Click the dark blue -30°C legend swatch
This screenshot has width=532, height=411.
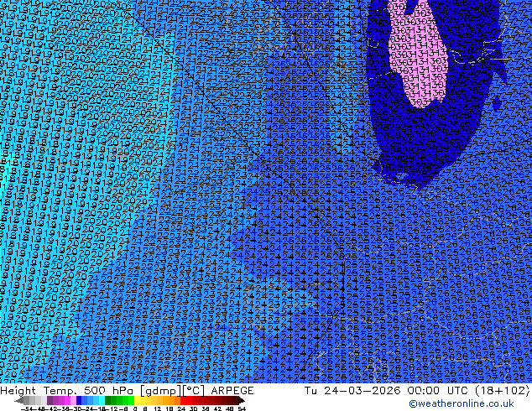79,400
